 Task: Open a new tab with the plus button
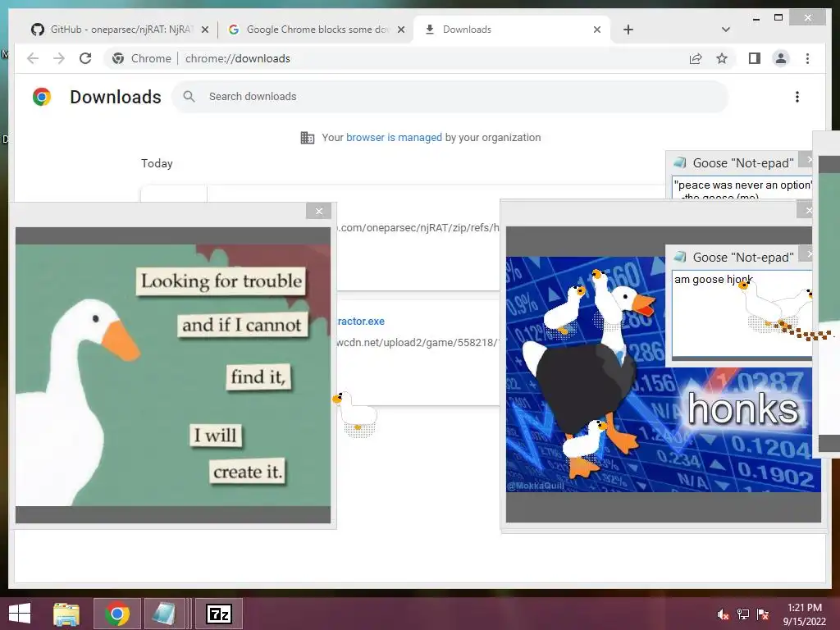click(x=628, y=30)
